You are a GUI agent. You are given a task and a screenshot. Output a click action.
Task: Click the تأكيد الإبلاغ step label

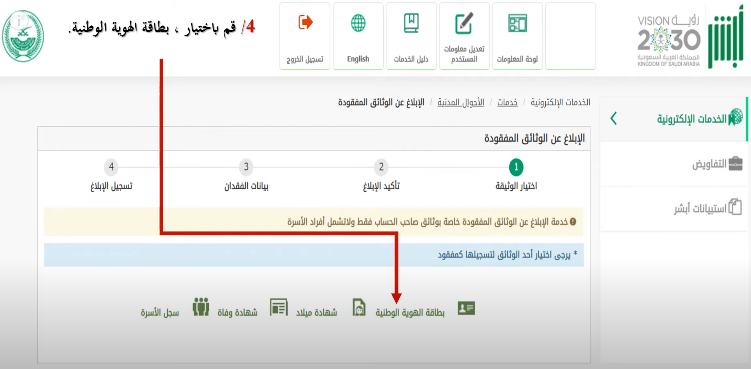381,186
